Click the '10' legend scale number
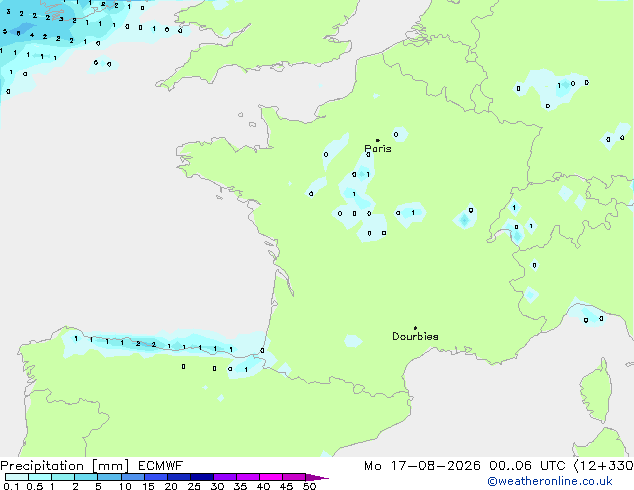The height and width of the screenshot is (490, 634). (125, 486)
